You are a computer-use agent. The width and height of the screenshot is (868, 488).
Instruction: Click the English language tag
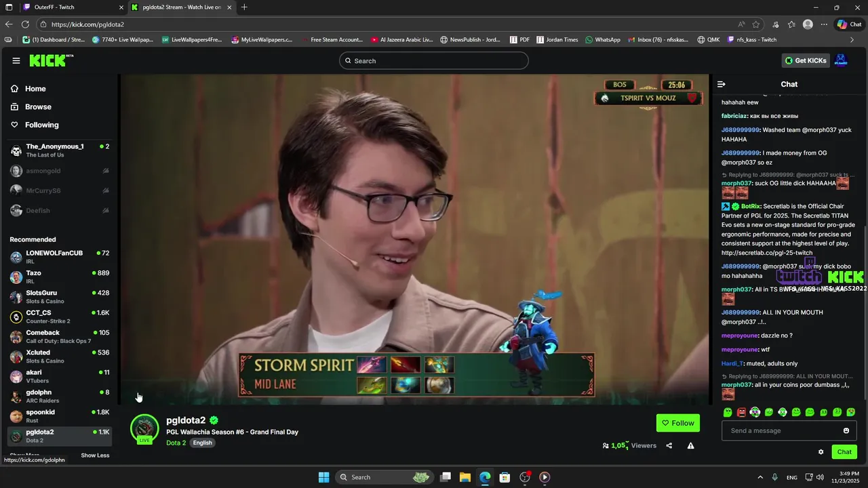point(202,443)
